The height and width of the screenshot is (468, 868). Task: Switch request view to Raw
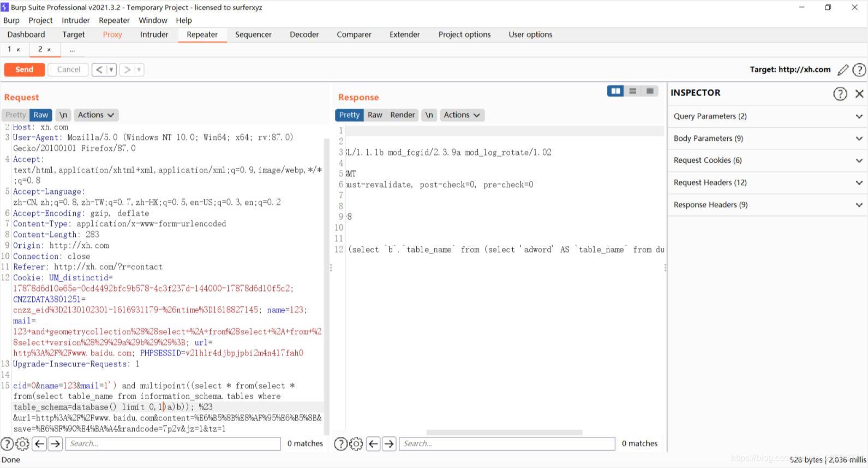(41, 115)
